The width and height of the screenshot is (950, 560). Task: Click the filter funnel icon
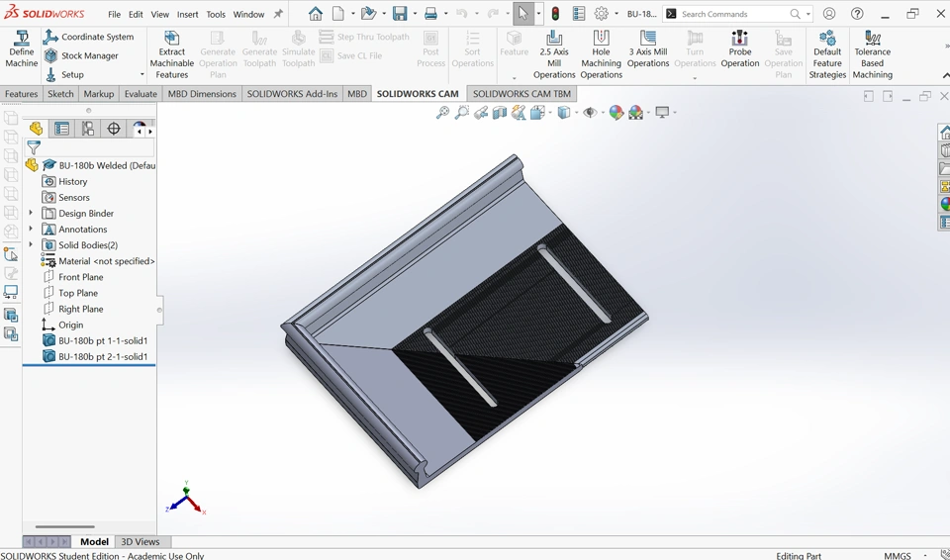[x=34, y=147]
